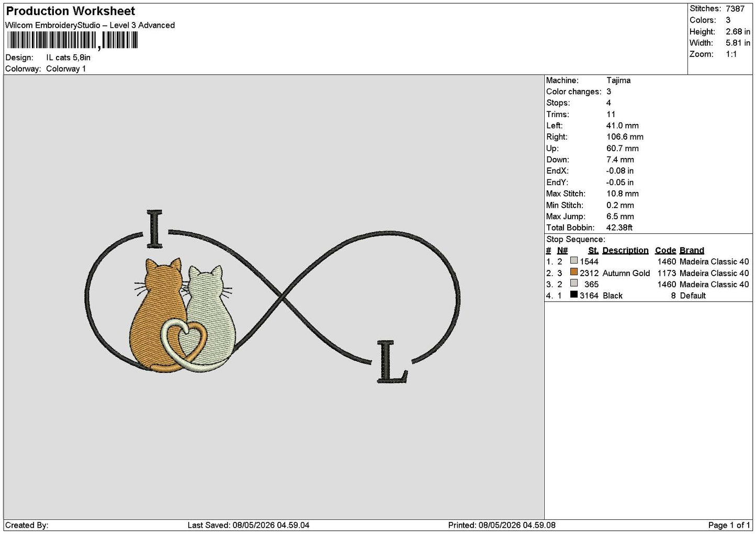Click the Max Stitch value '10.8 mm'
Viewport: 756px width, 534px height.
[x=623, y=194]
